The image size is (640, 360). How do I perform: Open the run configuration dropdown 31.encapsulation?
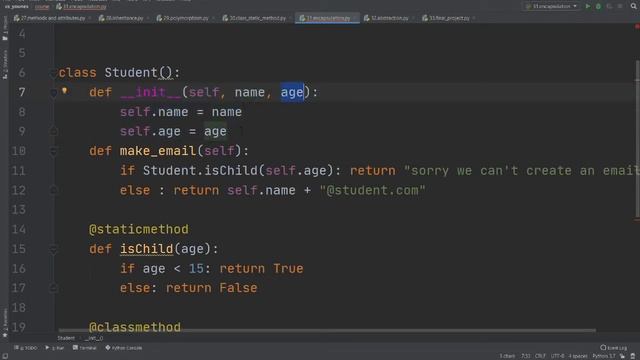click(551, 6)
